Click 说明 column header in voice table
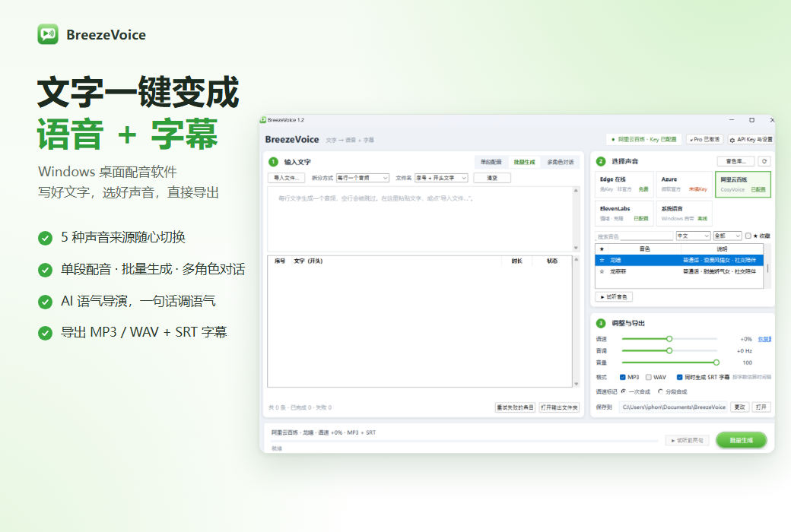This screenshot has width=791, height=532. click(x=722, y=249)
